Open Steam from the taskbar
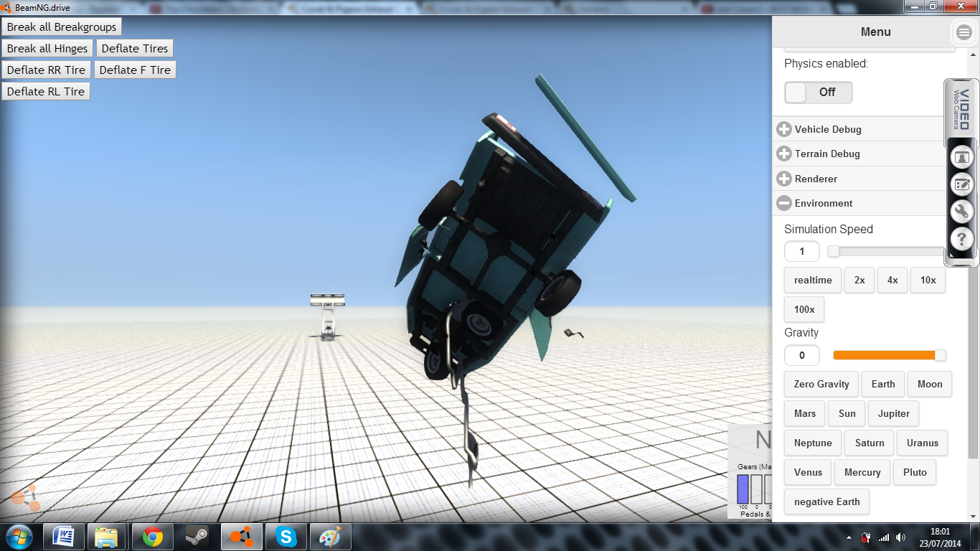 (197, 537)
